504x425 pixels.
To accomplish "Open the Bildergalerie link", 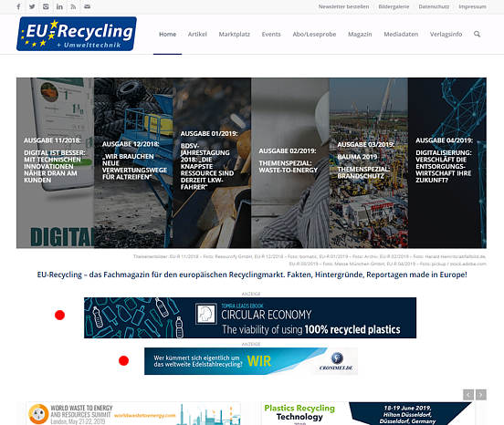I will [x=394, y=6].
